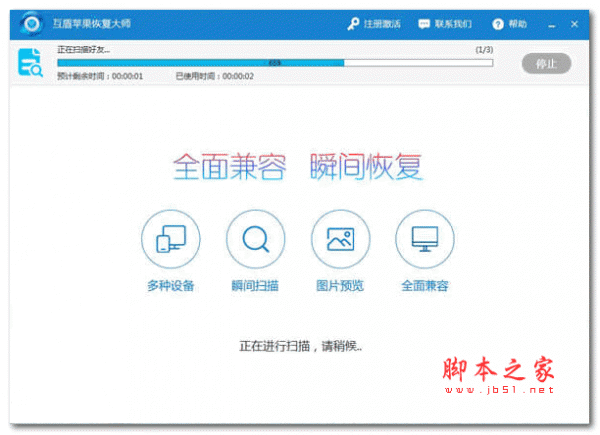
Task: Click the 互盾苹果恢复大师 window title
Action: [x=91, y=24]
